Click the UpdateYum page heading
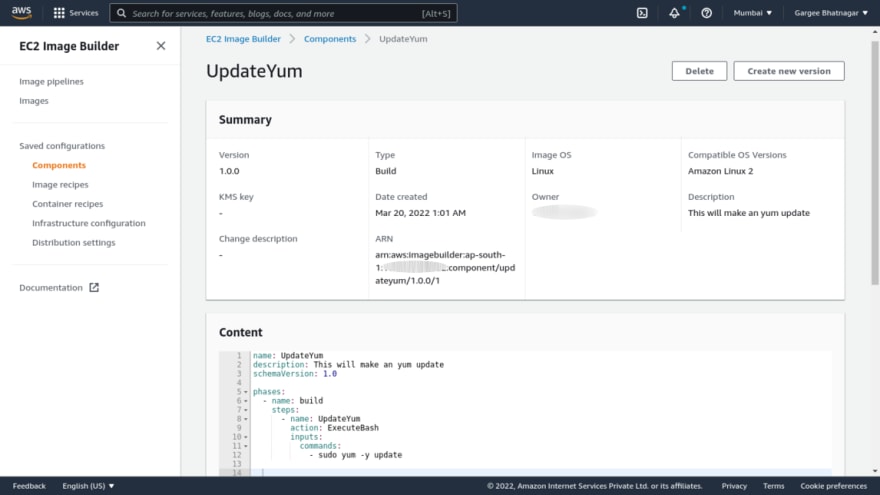The height and width of the screenshot is (495, 880). pos(254,71)
